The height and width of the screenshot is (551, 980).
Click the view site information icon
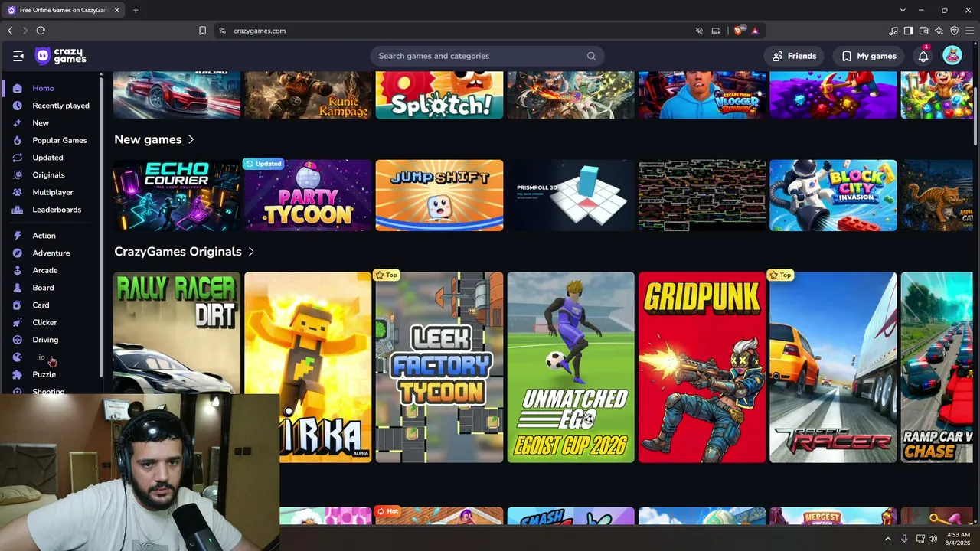click(x=222, y=31)
